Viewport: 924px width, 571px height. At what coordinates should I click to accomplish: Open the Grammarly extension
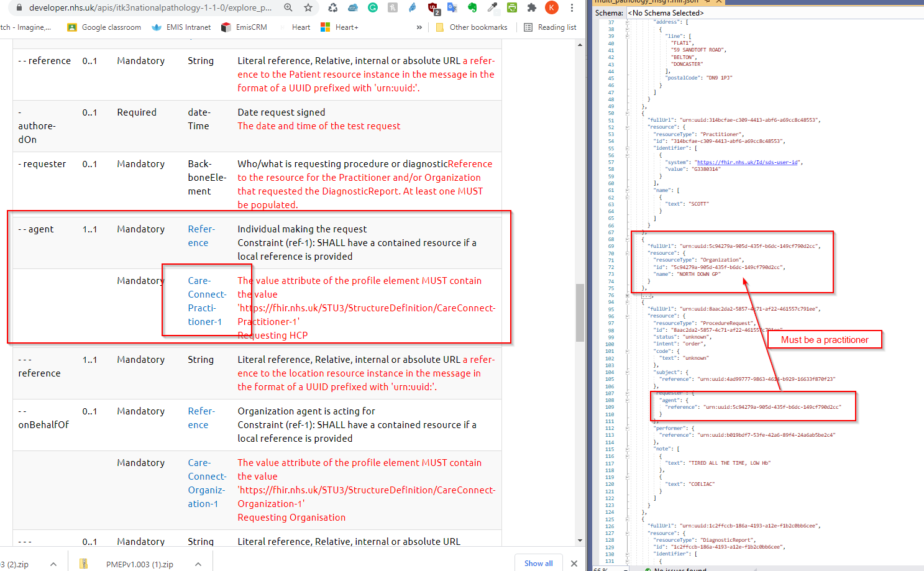pyautogui.click(x=373, y=7)
